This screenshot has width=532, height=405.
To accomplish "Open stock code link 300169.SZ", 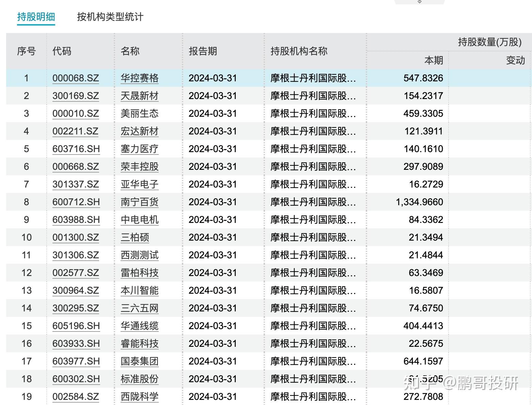I will (x=76, y=96).
